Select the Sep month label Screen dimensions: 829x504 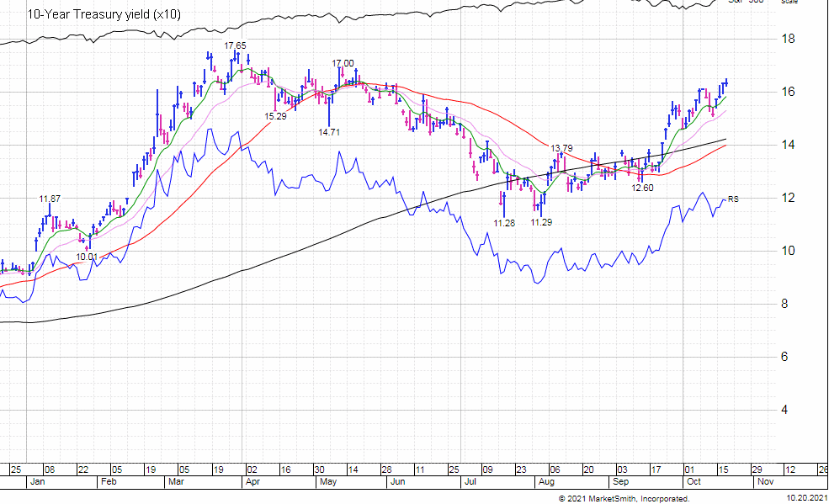(x=620, y=482)
